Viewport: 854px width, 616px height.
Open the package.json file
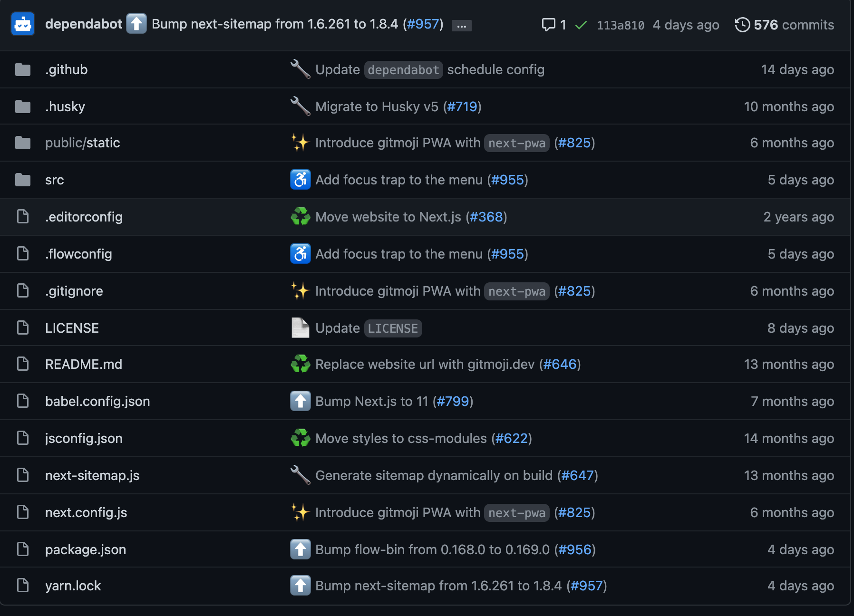[x=86, y=549]
